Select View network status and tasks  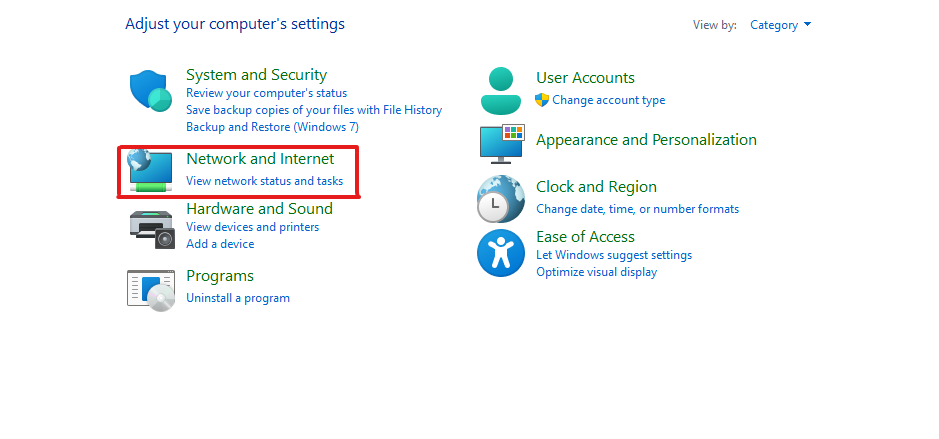(x=264, y=181)
